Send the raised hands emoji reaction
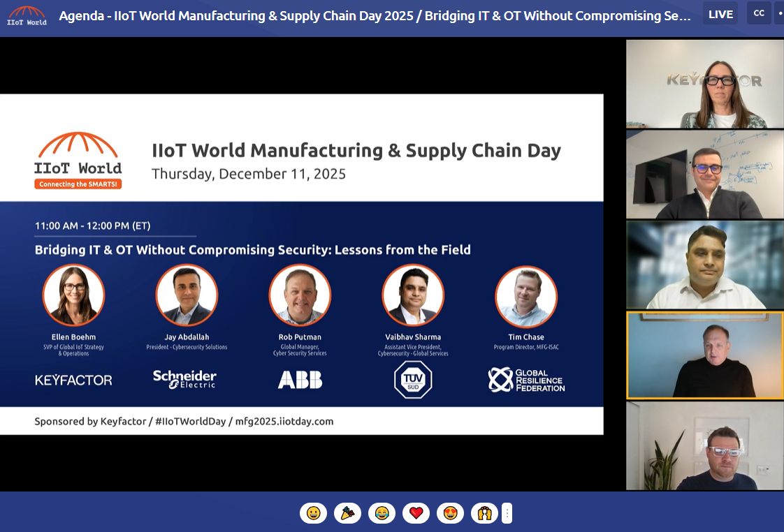The height and width of the screenshot is (532, 784). click(x=484, y=513)
